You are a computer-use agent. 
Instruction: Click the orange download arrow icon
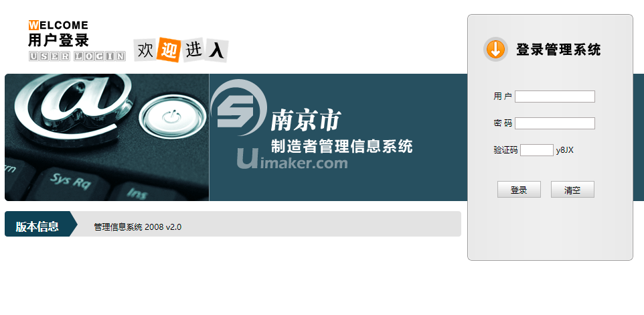(x=495, y=50)
